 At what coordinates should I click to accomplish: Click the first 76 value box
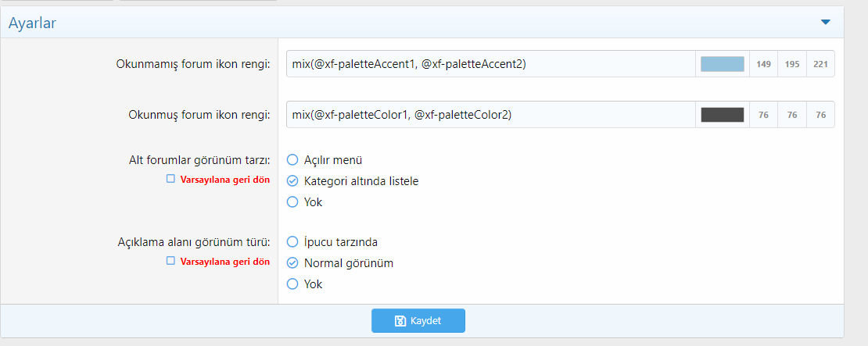pyautogui.click(x=763, y=115)
